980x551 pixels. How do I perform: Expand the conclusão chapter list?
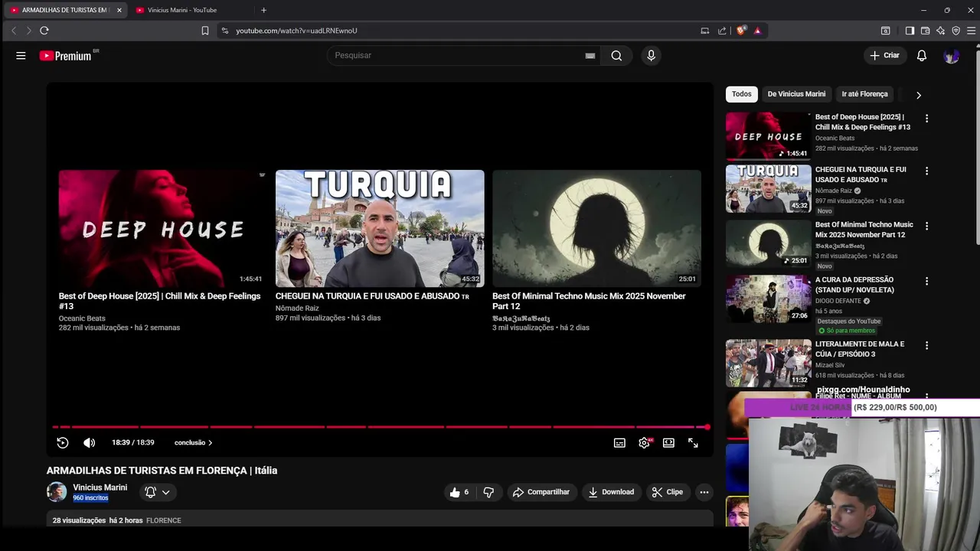click(x=193, y=442)
